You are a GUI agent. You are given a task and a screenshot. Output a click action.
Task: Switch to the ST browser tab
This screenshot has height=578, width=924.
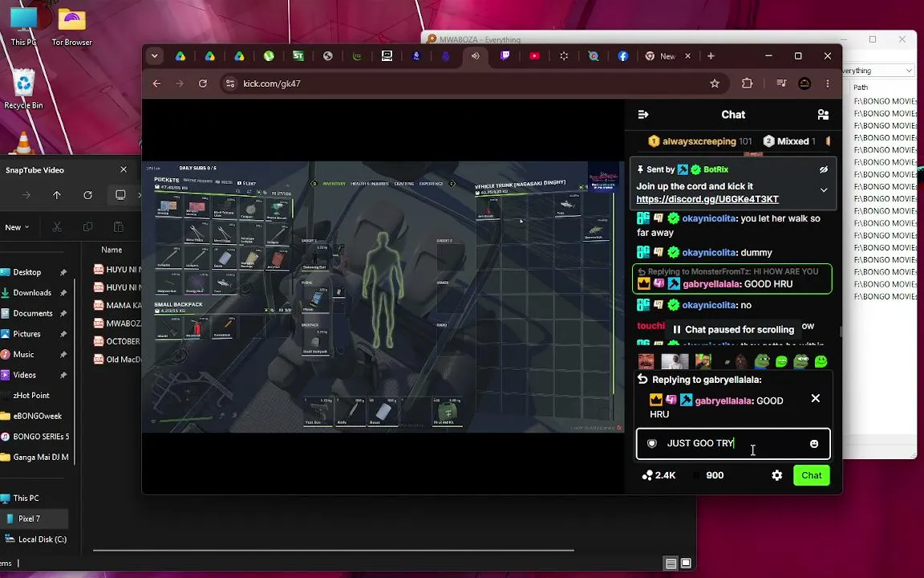(x=298, y=56)
